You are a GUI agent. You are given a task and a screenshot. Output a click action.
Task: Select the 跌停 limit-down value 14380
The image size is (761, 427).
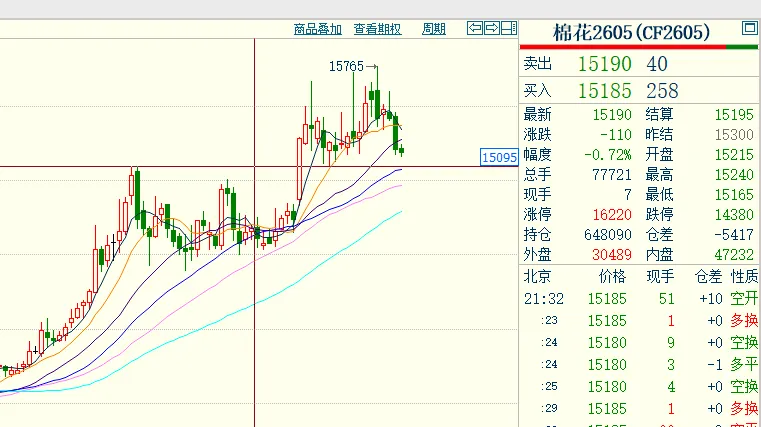tap(734, 214)
